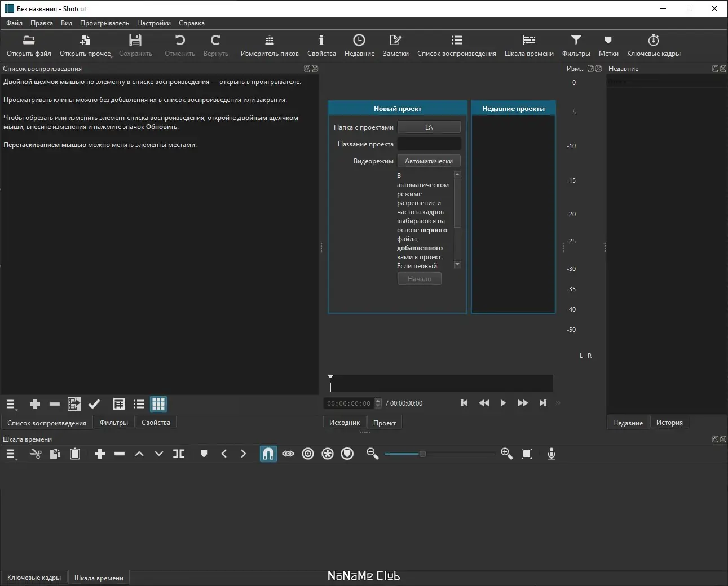Start audio recording with the microphone icon

point(551,454)
